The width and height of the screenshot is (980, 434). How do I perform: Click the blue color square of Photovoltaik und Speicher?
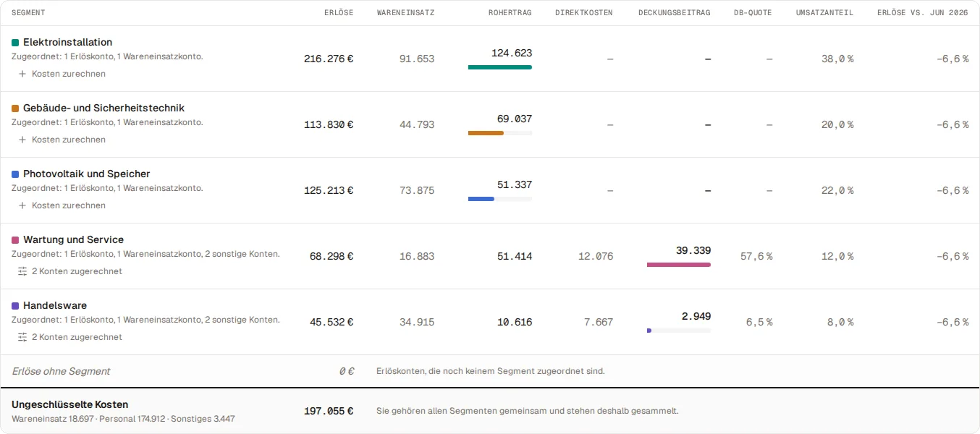pyautogui.click(x=15, y=174)
